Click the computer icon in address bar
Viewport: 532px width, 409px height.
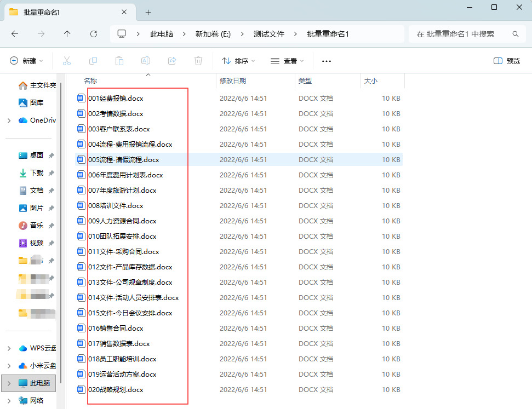(122, 33)
